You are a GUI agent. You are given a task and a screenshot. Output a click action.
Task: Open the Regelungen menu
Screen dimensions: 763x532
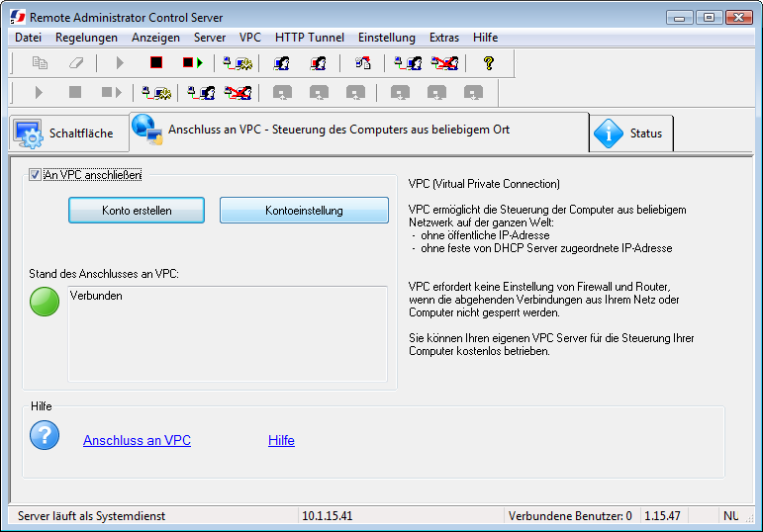point(86,38)
